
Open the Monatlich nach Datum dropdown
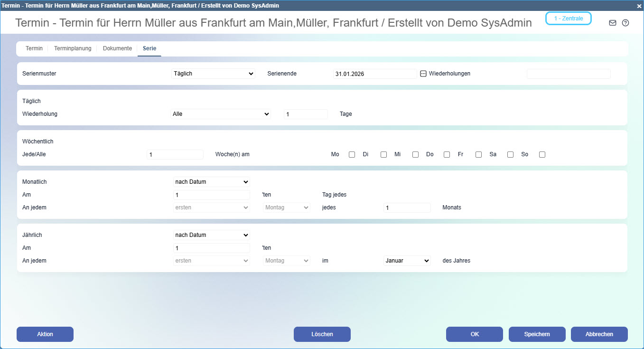coord(211,182)
